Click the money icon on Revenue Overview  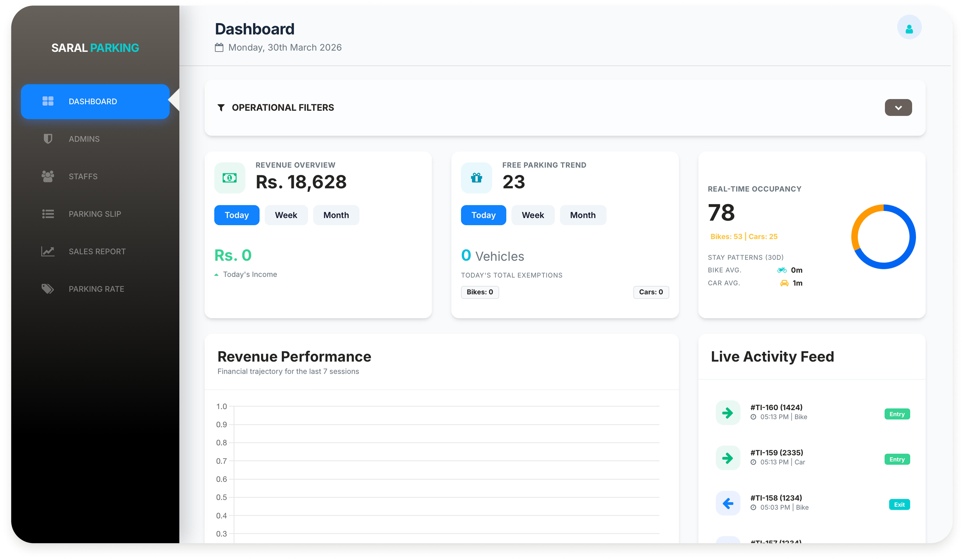pyautogui.click(x=229, y=178)
